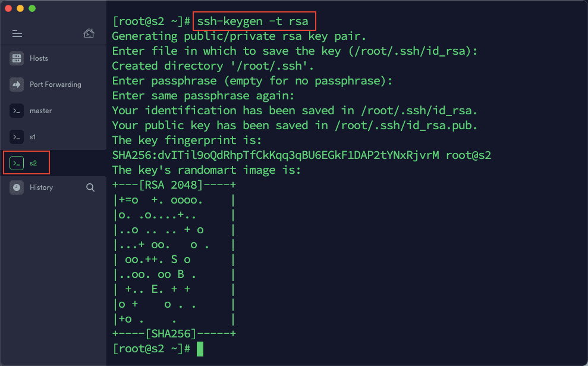Screen dimensions: 588x366
Task: Close the window with red button
Action: pos(8,9)
